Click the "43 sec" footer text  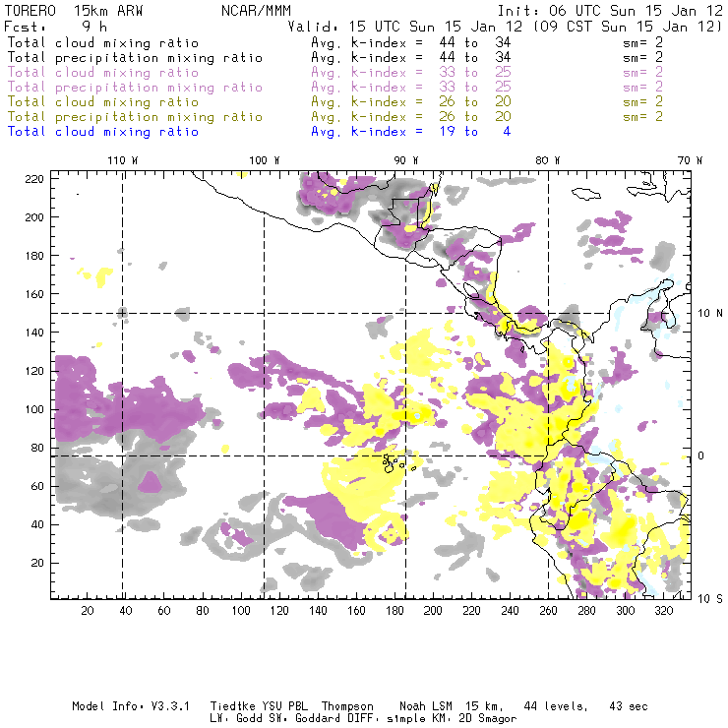[629, 706]
